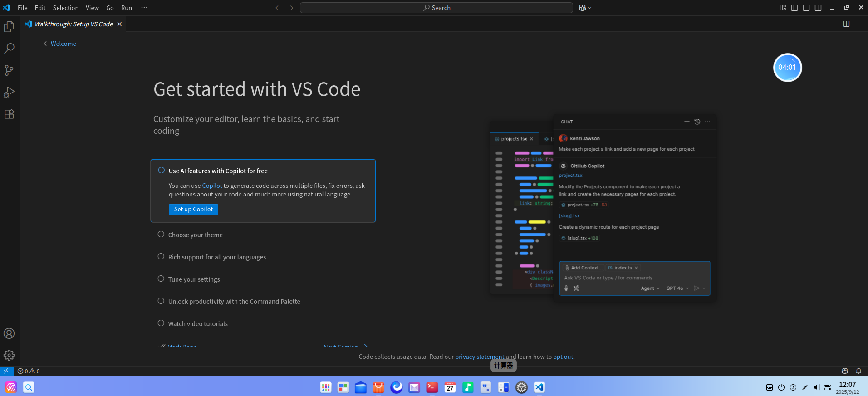Launch the terminal from the dock
This screenshot has width=868, height=396.
pyautogui.click(x=432, y=387)
